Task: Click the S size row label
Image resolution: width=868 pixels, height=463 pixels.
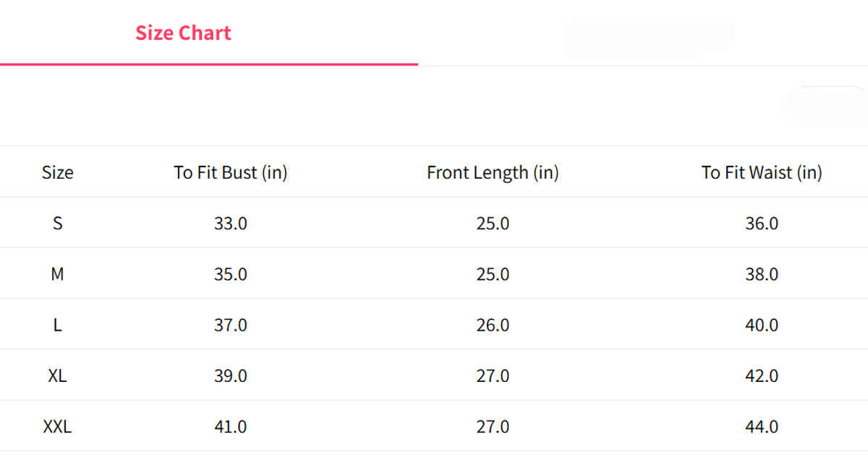Action: [57, 224]
